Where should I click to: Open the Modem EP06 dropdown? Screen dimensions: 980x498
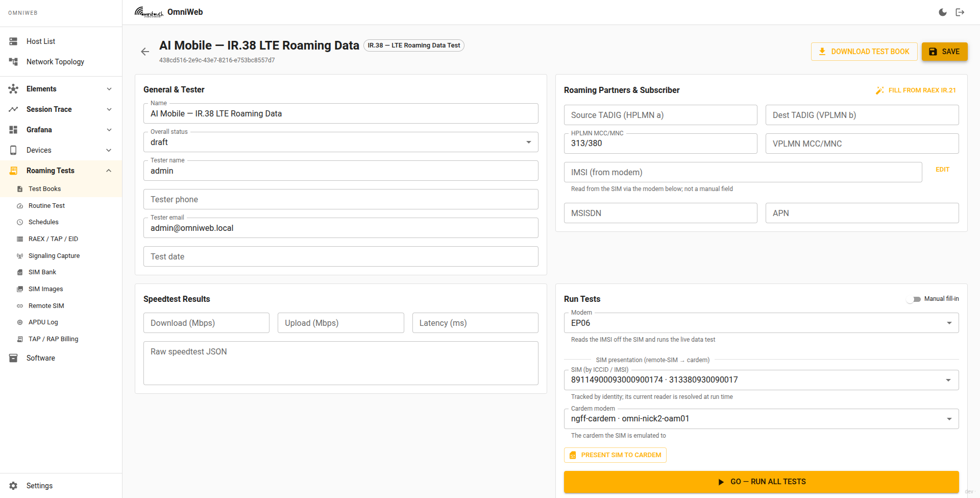point(761,323)
